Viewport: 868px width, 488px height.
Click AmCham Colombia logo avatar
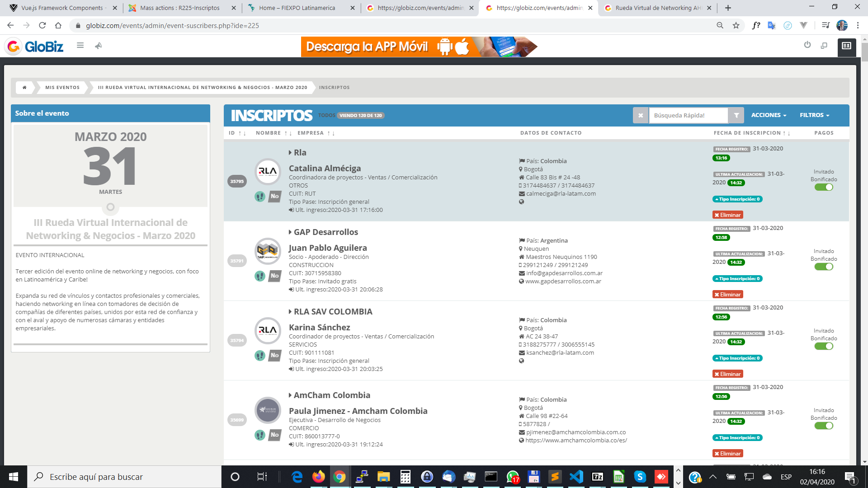tap(268, 410)
